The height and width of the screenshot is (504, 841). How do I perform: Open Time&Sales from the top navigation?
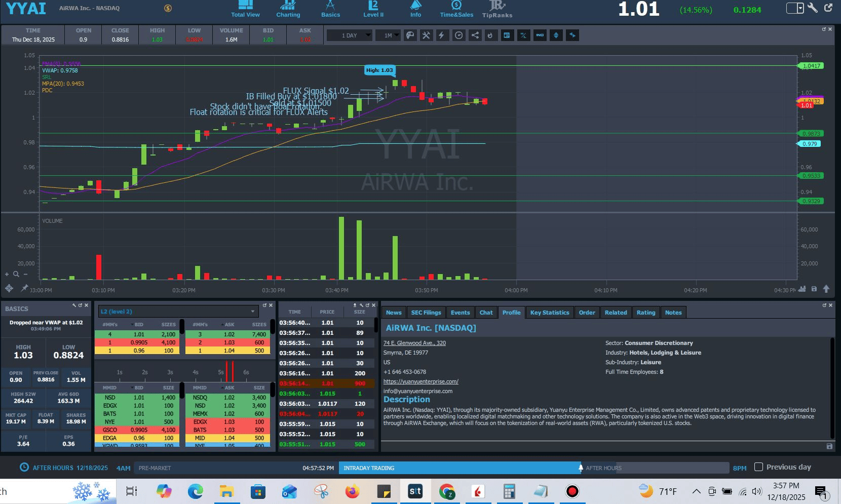click(x=456, y=9)
